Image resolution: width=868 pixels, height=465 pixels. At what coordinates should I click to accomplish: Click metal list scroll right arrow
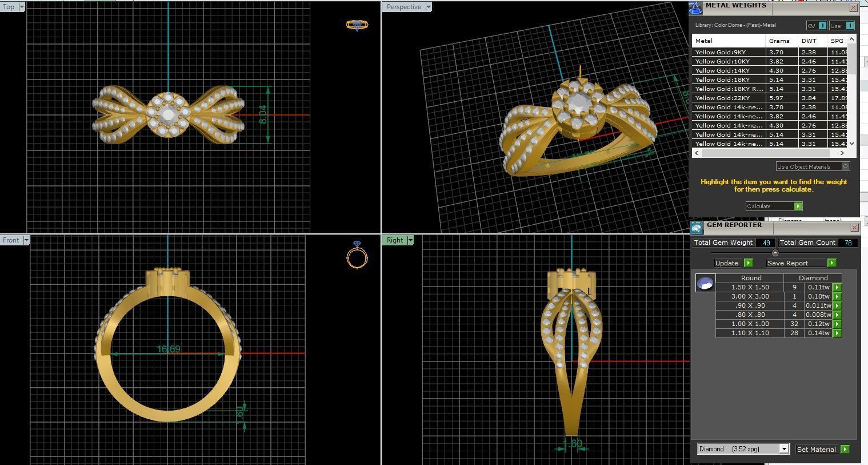(x=842, y=153)
